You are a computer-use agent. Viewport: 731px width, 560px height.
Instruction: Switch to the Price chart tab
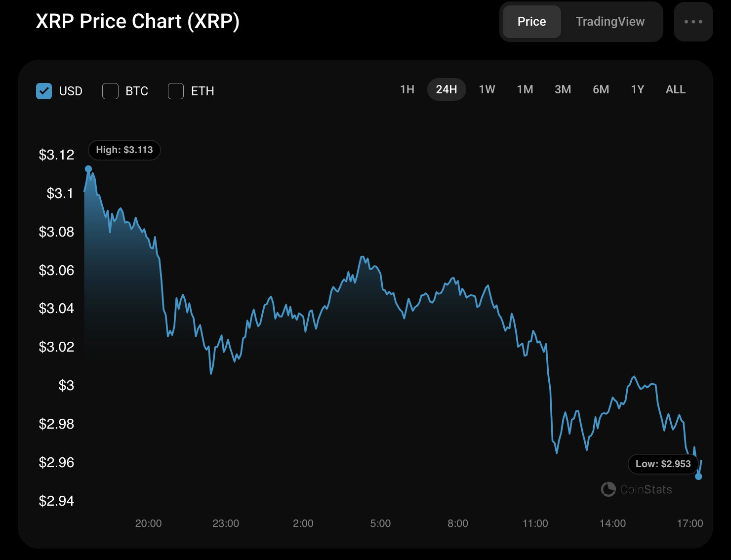[x=531, y=22]
